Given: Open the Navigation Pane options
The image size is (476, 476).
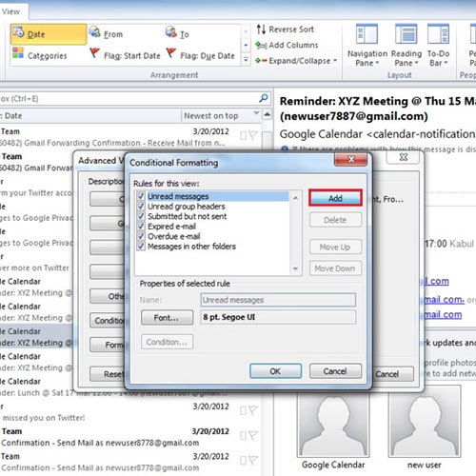Looking at the screenshot, I should [367, 46].
